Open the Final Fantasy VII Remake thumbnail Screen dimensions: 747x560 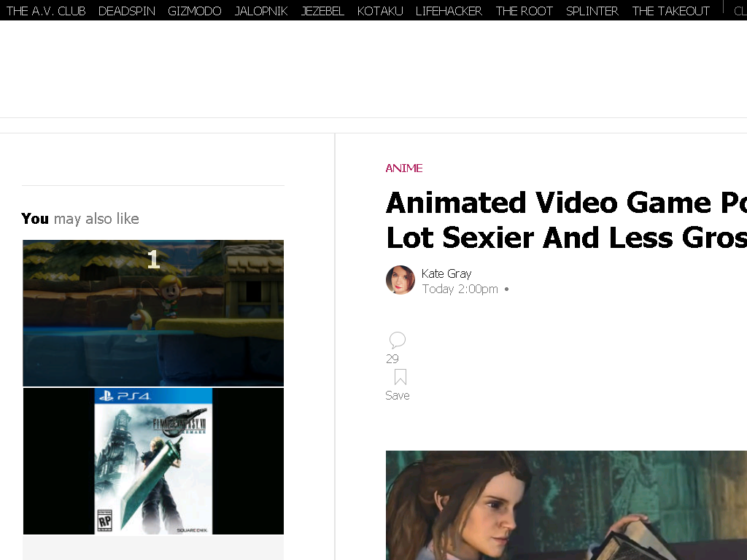point(153,461)
